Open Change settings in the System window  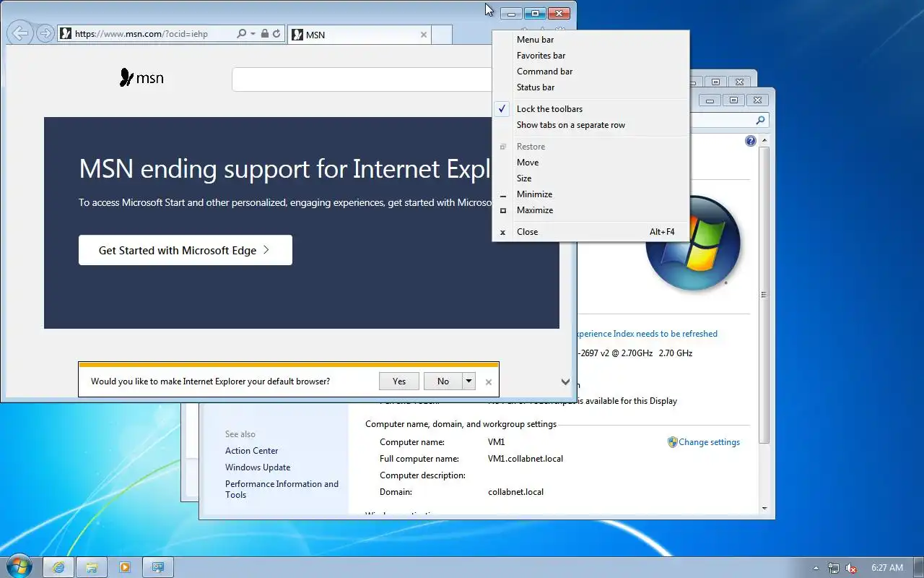point(709,442)
